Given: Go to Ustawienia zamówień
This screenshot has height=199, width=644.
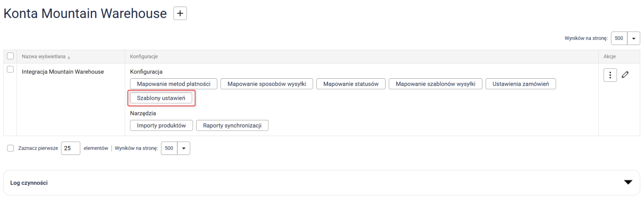Looking at the screenshot, I should (520, 84).
